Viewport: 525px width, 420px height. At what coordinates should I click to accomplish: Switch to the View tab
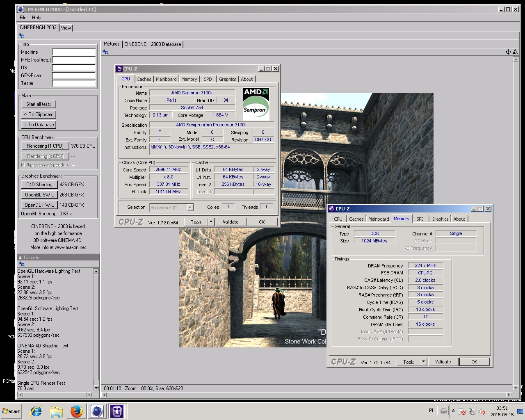[x=66, y=28]
